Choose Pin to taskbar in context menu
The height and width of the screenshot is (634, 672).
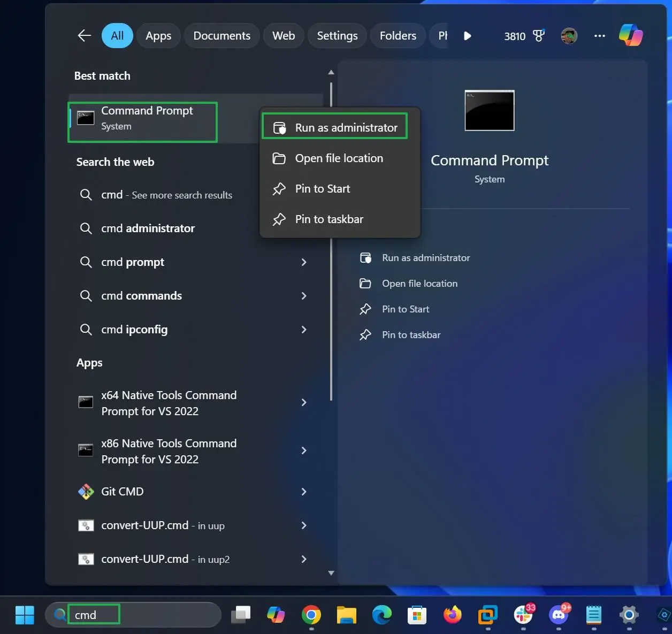[340, 219]
